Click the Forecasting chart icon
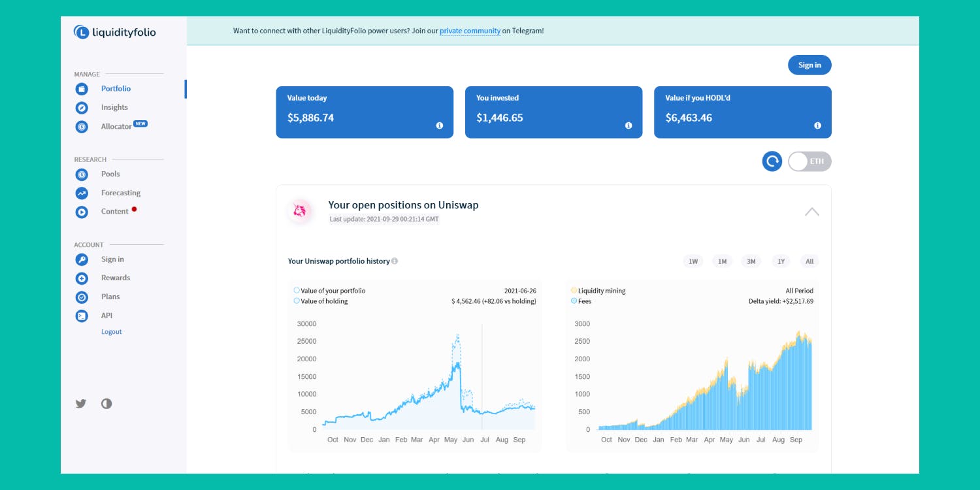Screen dimensions: 980x490 tap(82, 193)
